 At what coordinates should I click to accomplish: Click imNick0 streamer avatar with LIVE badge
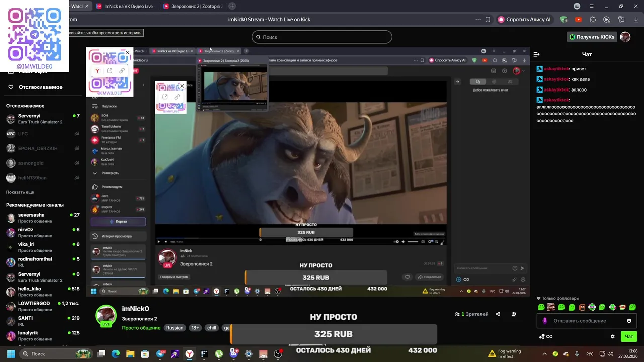click(106, 316)
